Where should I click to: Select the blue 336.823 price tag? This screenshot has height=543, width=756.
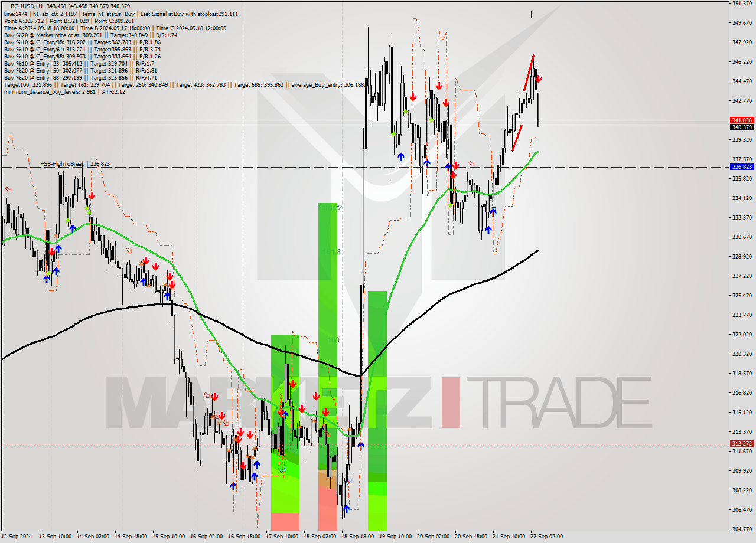pos(742,166)
